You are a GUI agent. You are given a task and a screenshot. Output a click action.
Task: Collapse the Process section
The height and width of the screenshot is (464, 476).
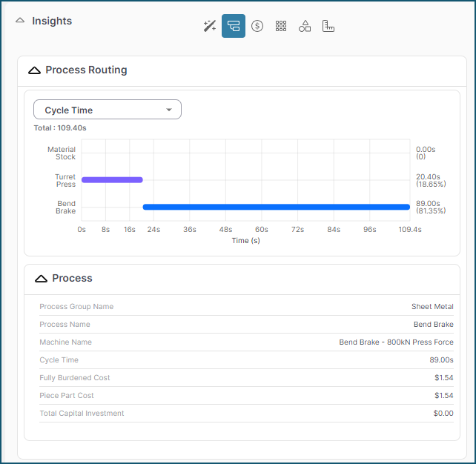41,279
